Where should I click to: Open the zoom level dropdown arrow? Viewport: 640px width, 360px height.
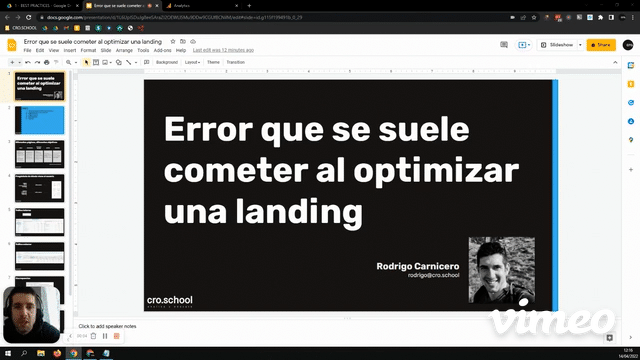[76, 62]
